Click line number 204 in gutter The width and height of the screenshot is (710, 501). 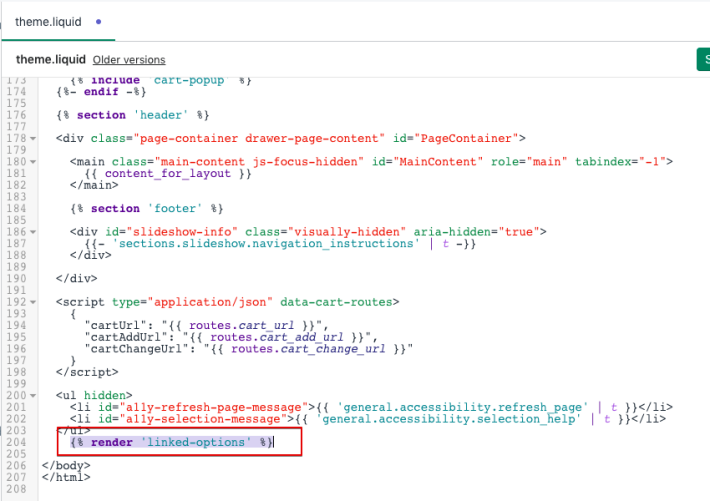coord(15,442)
